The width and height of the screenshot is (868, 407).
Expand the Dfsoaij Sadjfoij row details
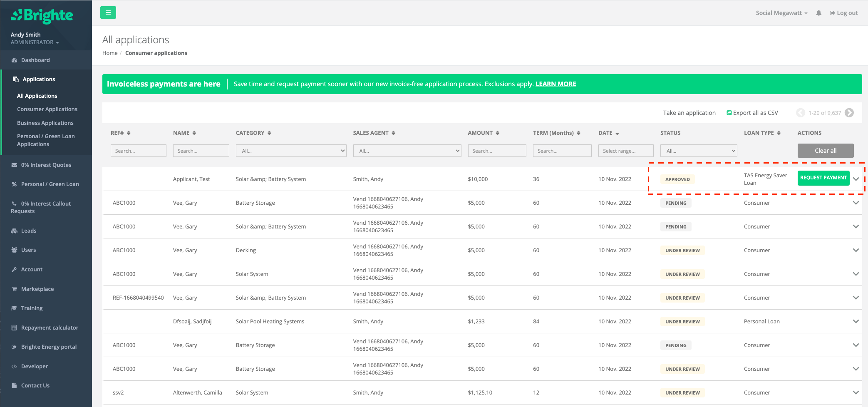pyautogui.click(x=856, y=321)
